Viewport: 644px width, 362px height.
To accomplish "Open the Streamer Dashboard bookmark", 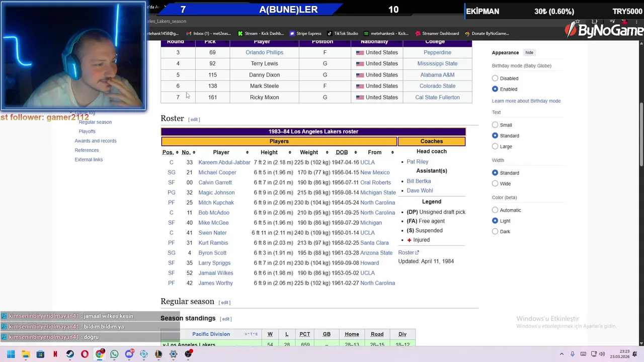I will pyautogui.click(x=437, y=34).
